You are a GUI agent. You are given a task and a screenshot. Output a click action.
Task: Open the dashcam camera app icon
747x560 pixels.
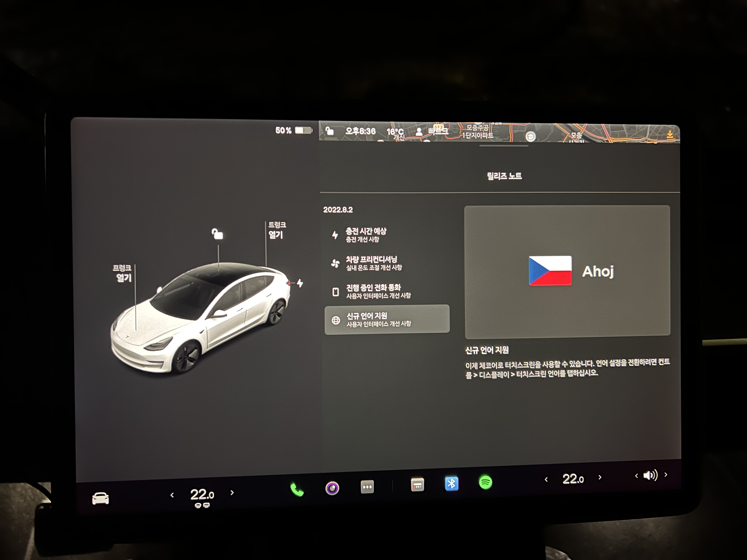(x=332, y=488)
